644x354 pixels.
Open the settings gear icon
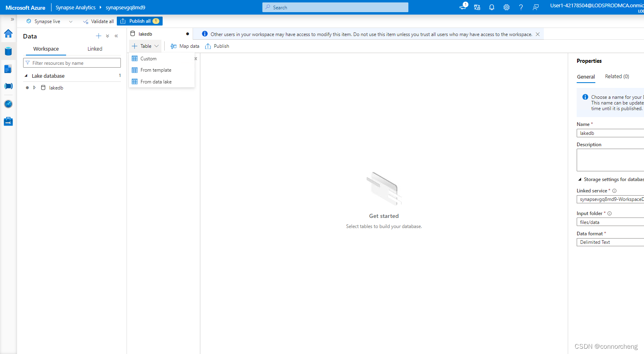coord(507,7)
